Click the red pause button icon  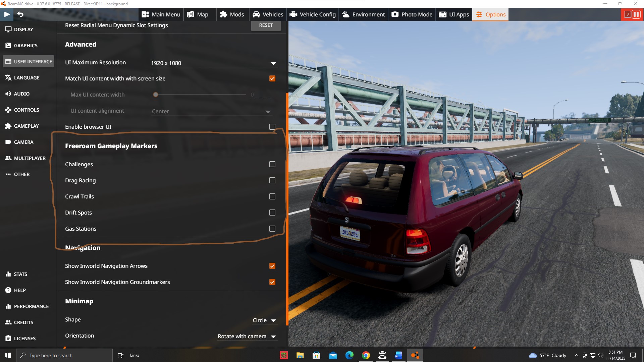pos(636,14)
